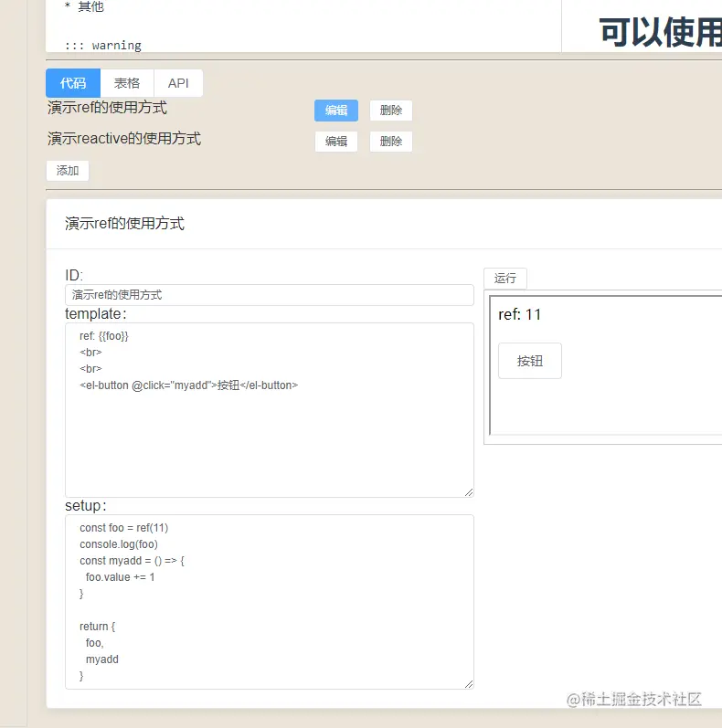
Task: Click inside the setup textarea
Action: (x=270, y=602)
